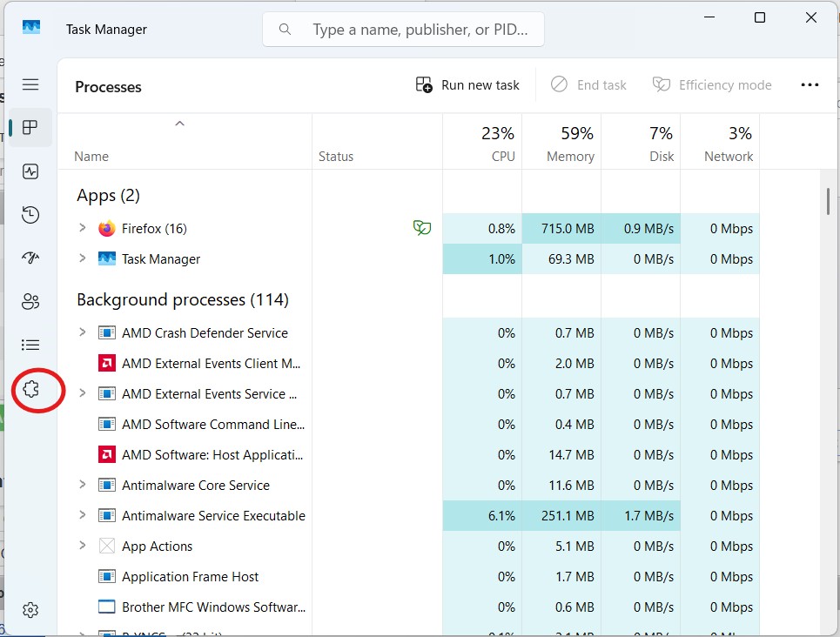Open the Performance page in sidebar
The width and height of the screenshot is (840, 637).
(x=30, y=171)
